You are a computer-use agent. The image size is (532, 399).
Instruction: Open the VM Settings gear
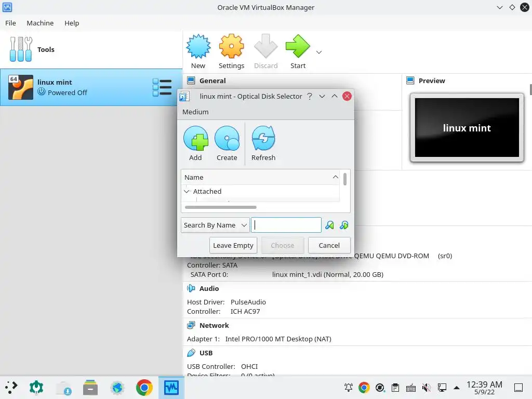click(231, 46)
